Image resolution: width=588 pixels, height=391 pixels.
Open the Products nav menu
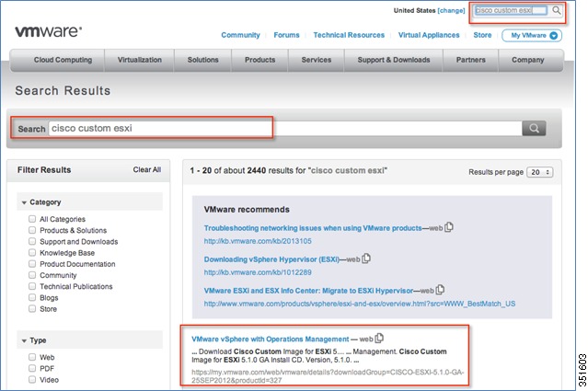(x=259, y=60)
